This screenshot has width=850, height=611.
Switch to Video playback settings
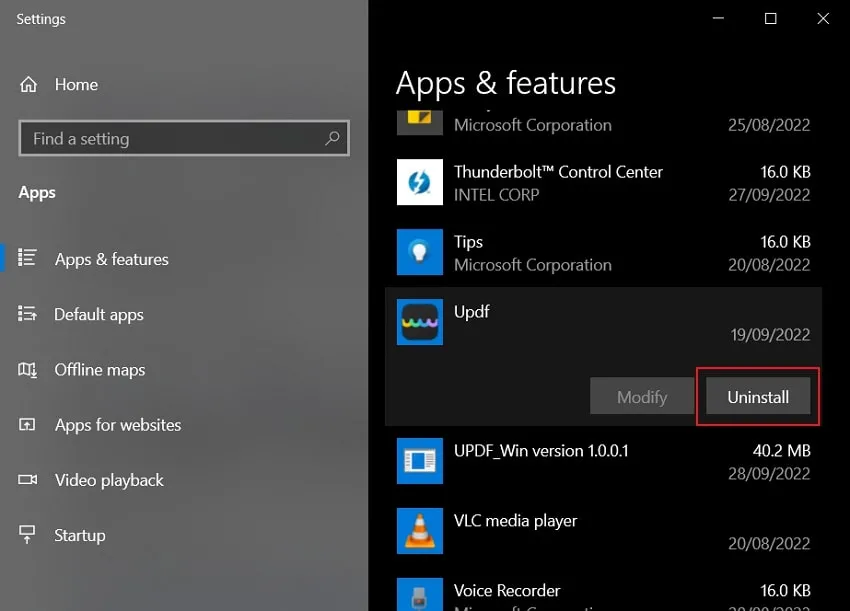pyautogui.click(x=109, y=480)
